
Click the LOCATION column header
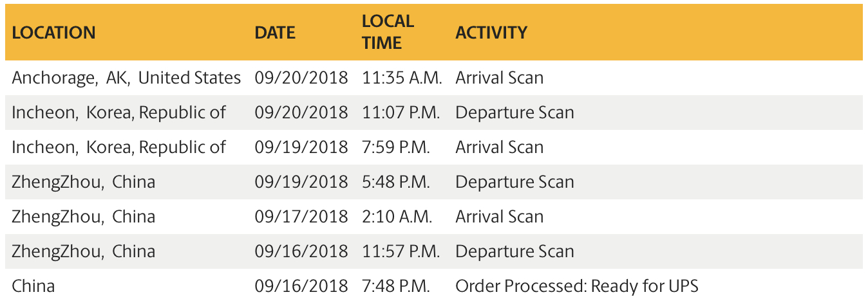tap(53, 32)
